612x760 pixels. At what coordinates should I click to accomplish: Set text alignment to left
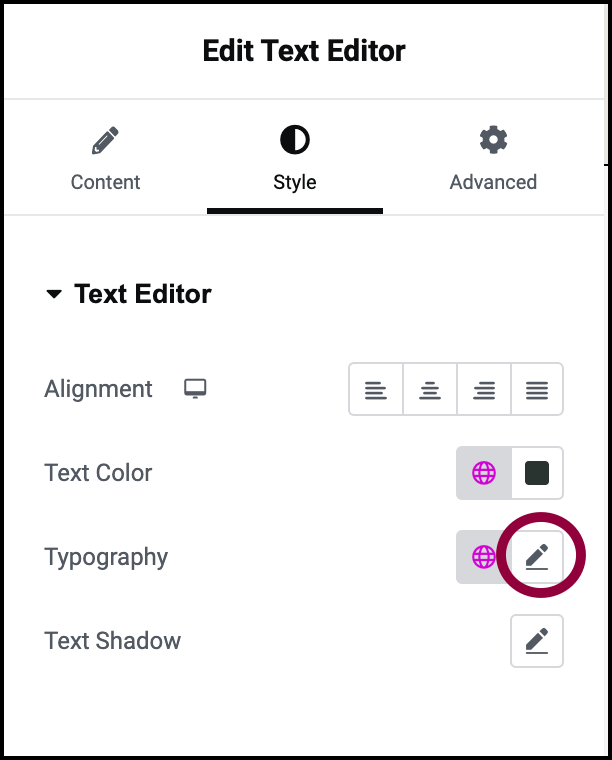(376, 389)
